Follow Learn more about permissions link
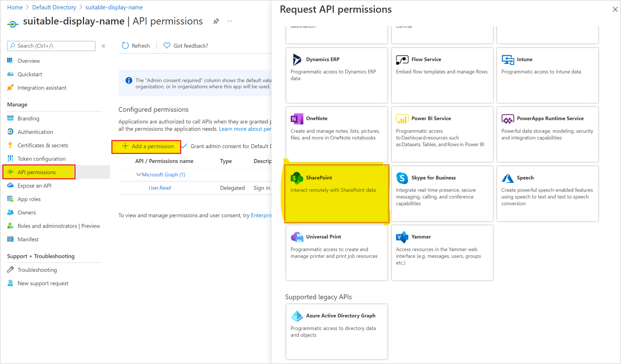 click(245, 129)
